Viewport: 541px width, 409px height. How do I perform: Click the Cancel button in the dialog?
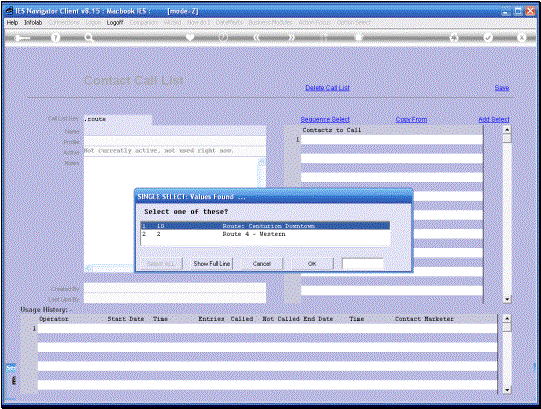coord(262,264)
